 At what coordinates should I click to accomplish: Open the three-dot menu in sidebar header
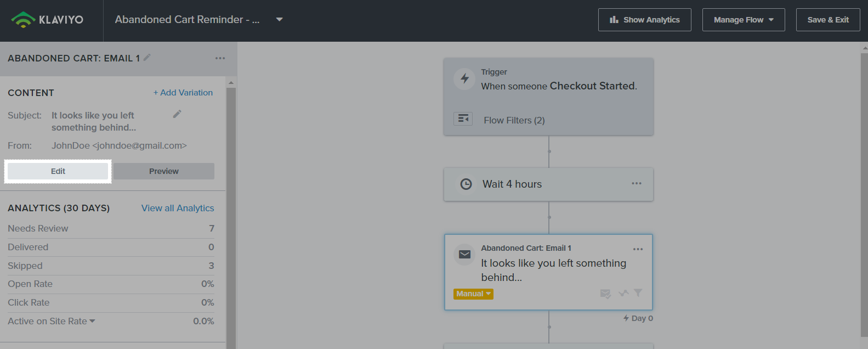220,58
